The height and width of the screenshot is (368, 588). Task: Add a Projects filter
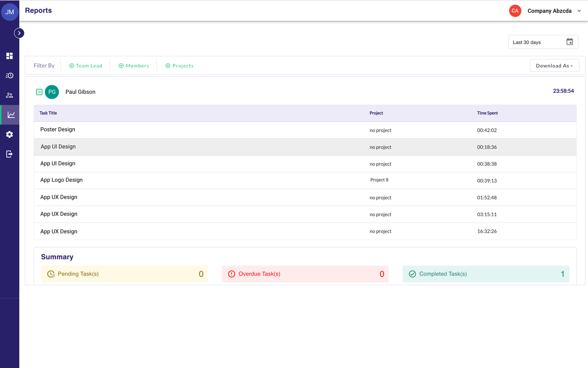179,66
